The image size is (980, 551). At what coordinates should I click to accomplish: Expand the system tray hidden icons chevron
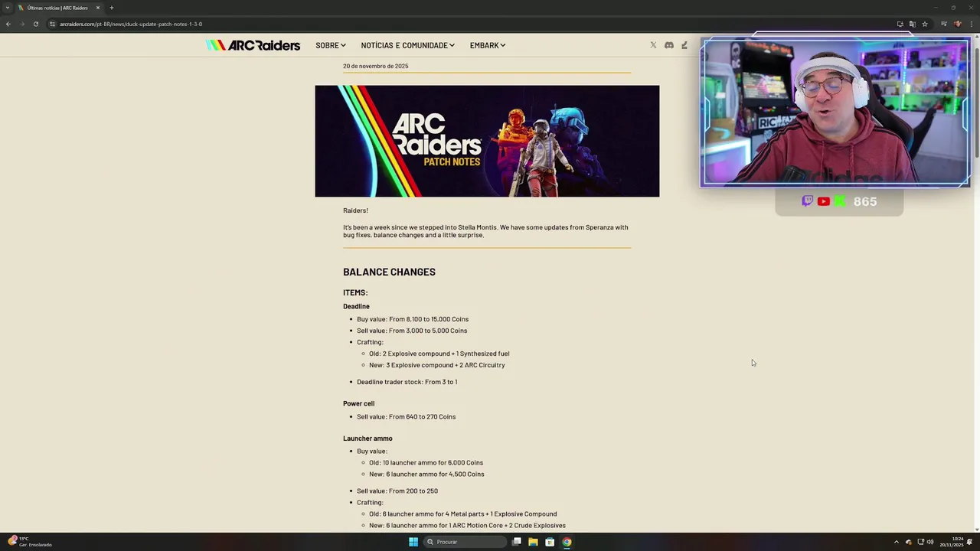coord(896,542)
